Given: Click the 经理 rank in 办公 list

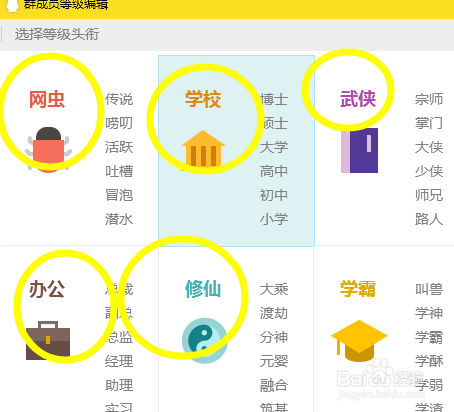Looking at the screenshot, I should click(x=119, y=361).
